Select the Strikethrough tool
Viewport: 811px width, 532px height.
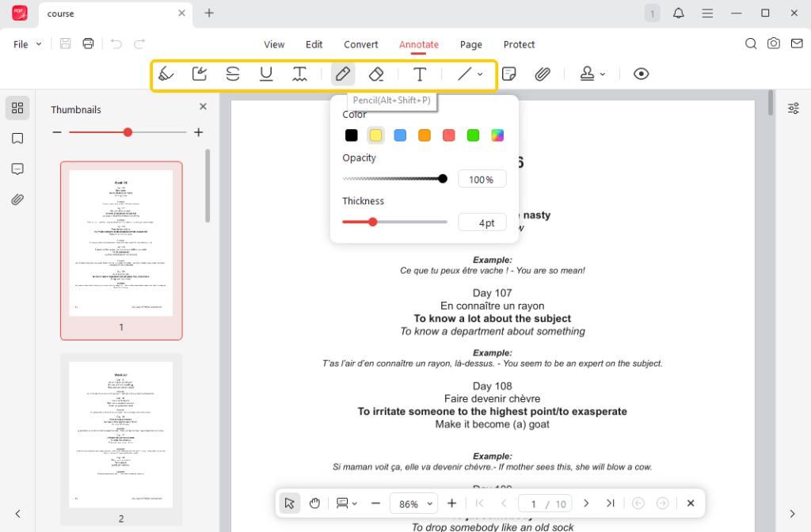coord(233,74)
